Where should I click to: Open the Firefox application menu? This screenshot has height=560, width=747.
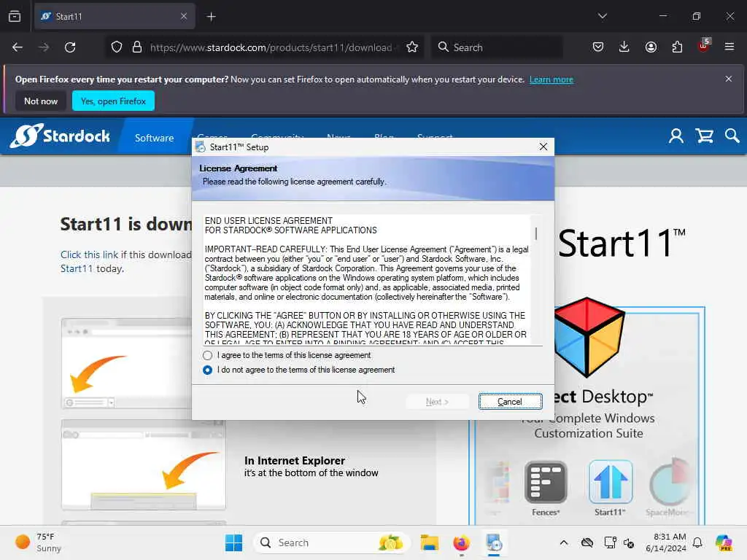point(729,47)
